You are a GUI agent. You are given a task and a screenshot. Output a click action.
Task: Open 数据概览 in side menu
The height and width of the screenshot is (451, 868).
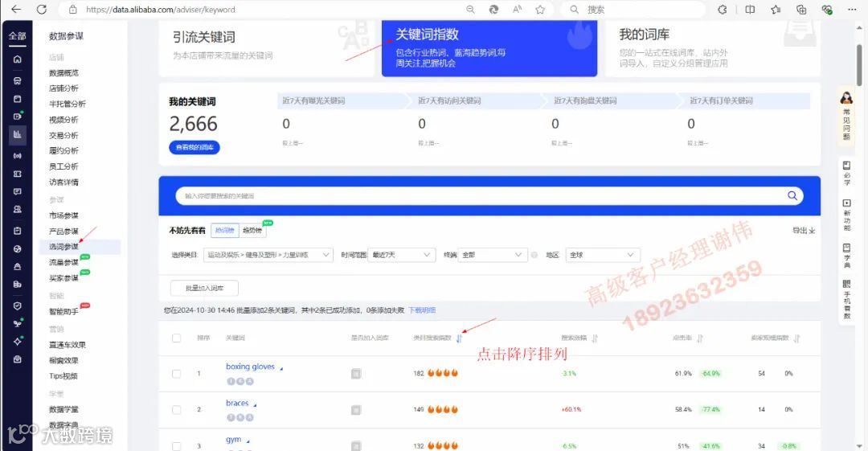point(63,72)
